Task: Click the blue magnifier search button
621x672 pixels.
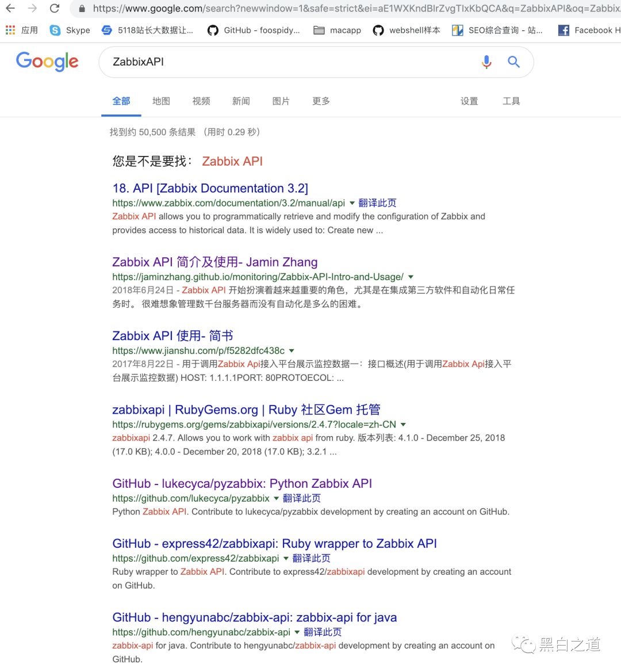Action: coord(513,62)
